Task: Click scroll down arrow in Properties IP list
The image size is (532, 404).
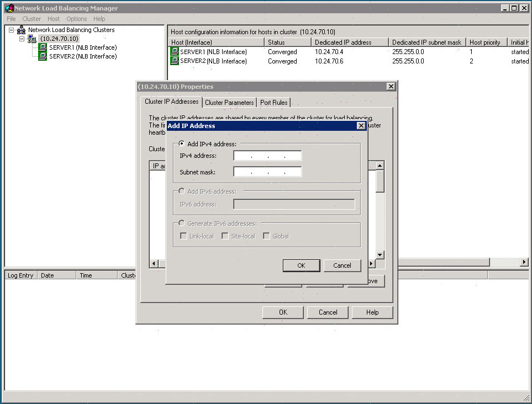Action: pyautogui.click(x=380, y=254)
